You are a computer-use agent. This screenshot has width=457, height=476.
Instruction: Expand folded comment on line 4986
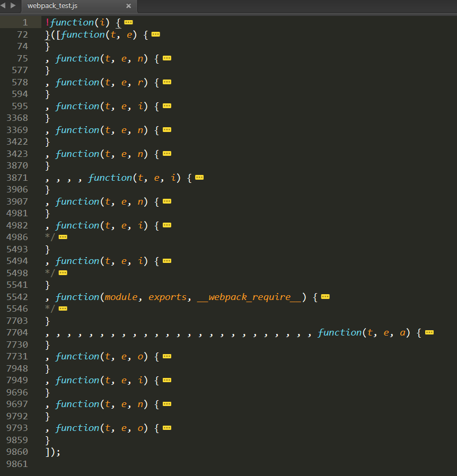pyautogui.click(x=63, y=237)
